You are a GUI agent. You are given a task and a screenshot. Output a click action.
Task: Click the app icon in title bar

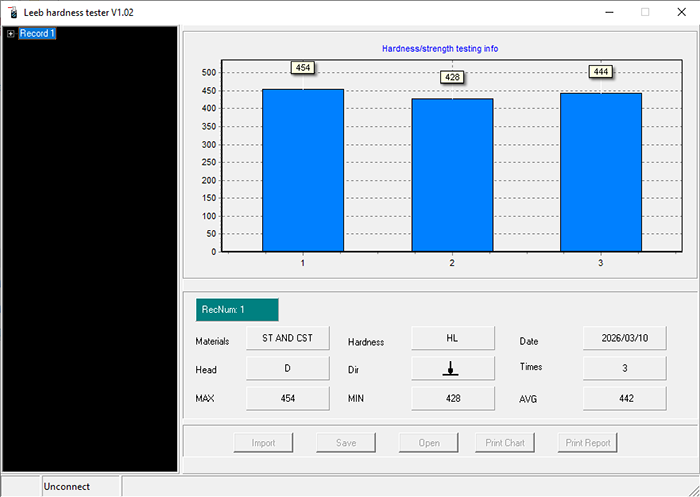tap(12, 12)
